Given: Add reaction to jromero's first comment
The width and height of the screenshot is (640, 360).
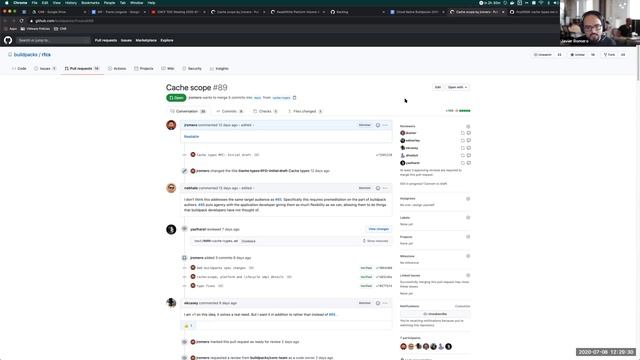Looking at the screenshot, I should click(378, 125).
